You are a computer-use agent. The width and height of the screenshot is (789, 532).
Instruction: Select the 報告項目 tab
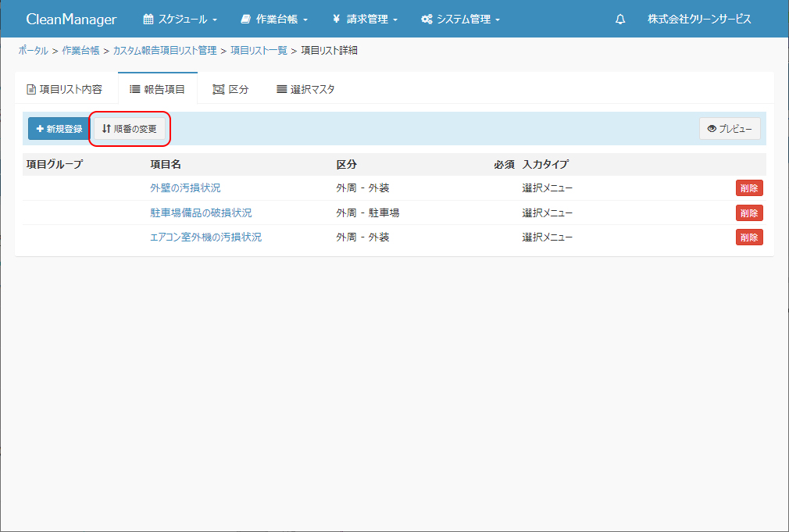158,89
